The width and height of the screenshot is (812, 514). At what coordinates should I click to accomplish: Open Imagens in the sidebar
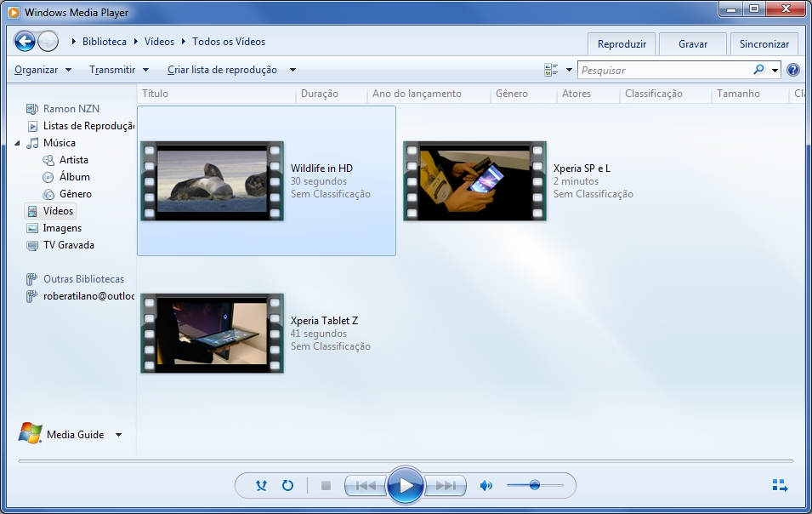[61, 228]
